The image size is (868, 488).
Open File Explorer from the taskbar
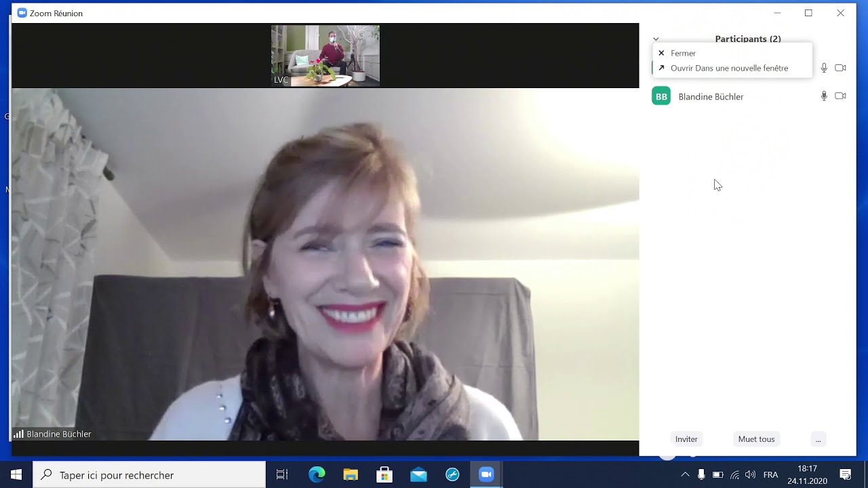tap(351, 474)
